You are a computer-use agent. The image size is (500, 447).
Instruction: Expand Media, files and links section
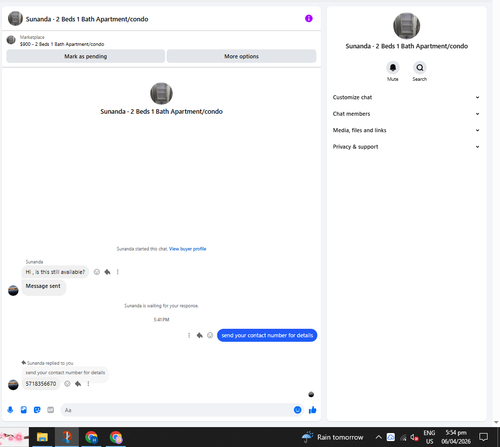[x=406, y=130]
